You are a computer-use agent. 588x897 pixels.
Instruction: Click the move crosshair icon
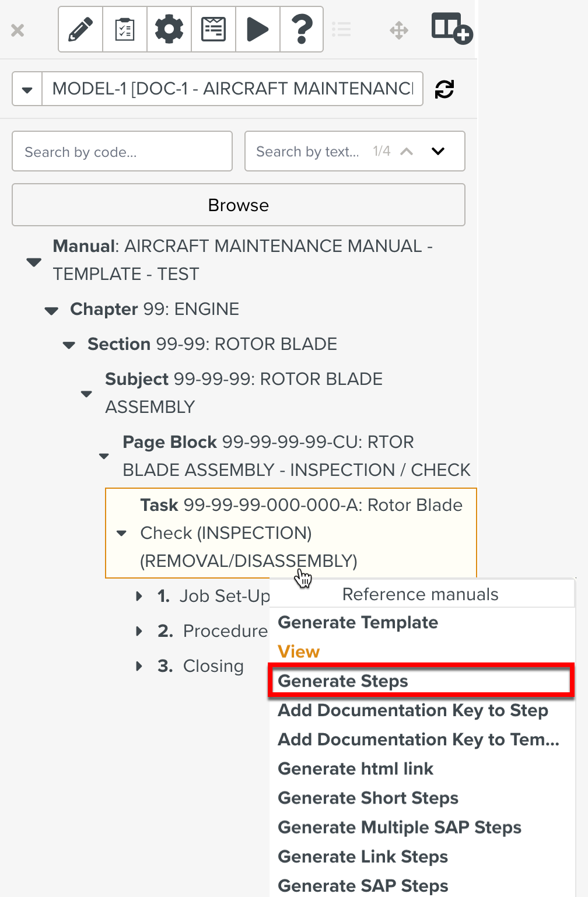click(399, 30)
